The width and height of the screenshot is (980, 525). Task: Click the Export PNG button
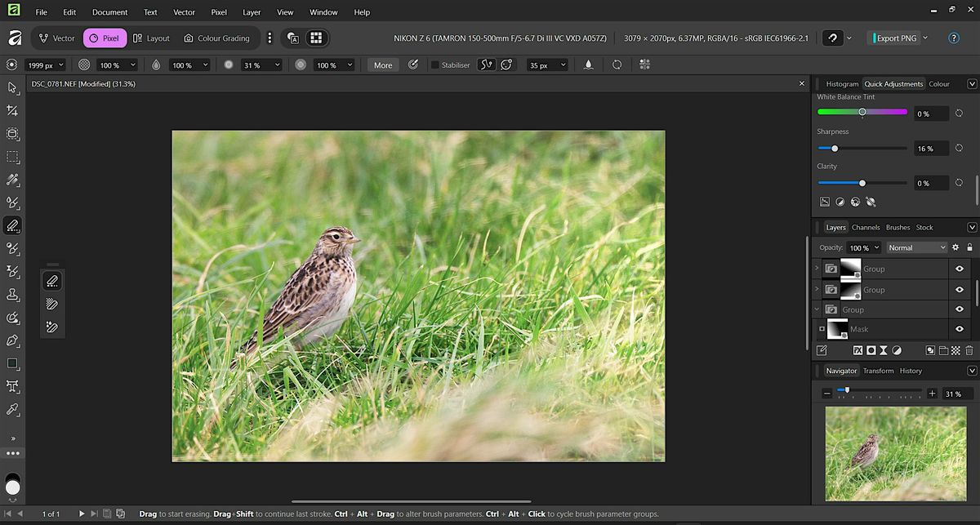tap(896, 38)
